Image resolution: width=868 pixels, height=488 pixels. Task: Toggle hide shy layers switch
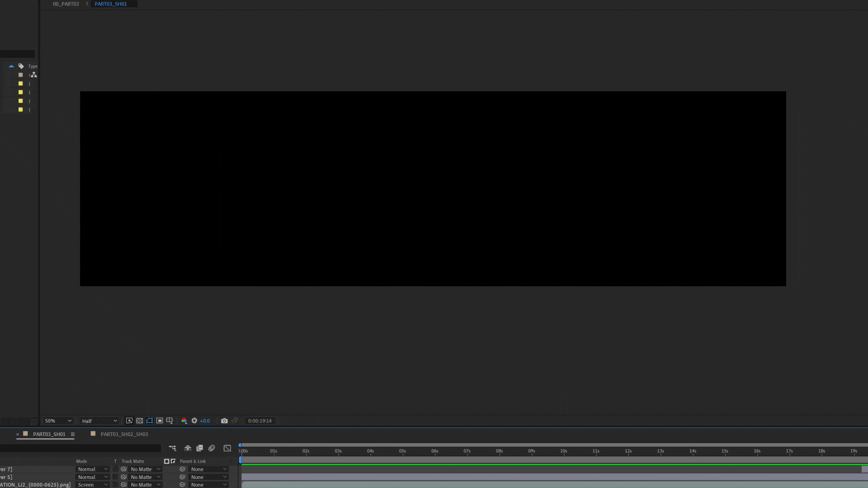coord(188,448)
